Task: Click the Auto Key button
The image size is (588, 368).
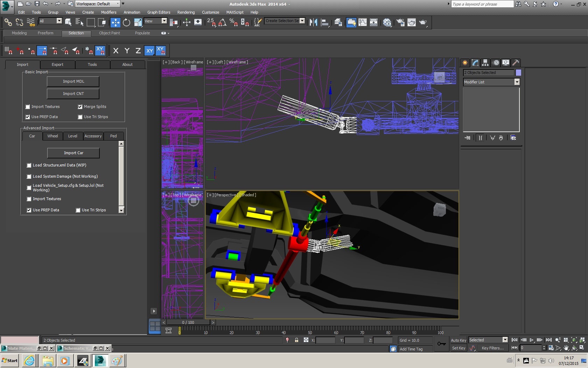Action: coord(458,340)
